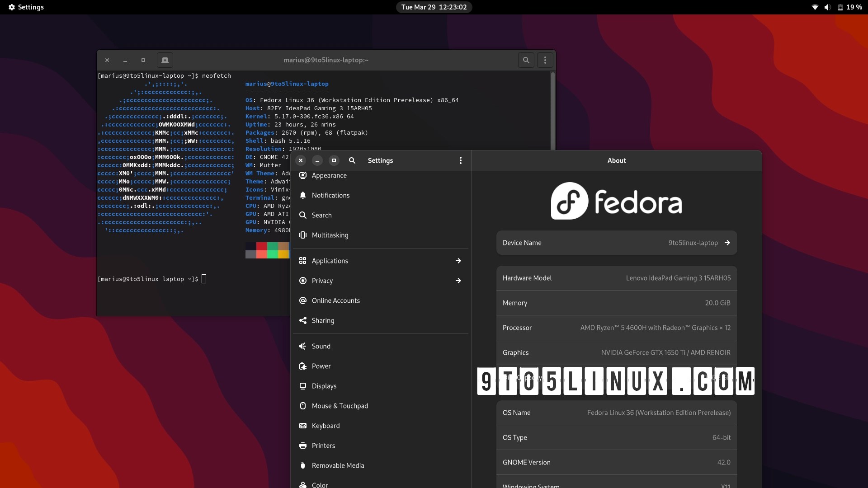Select Online Accounts in the sidebar

[335, 300]
